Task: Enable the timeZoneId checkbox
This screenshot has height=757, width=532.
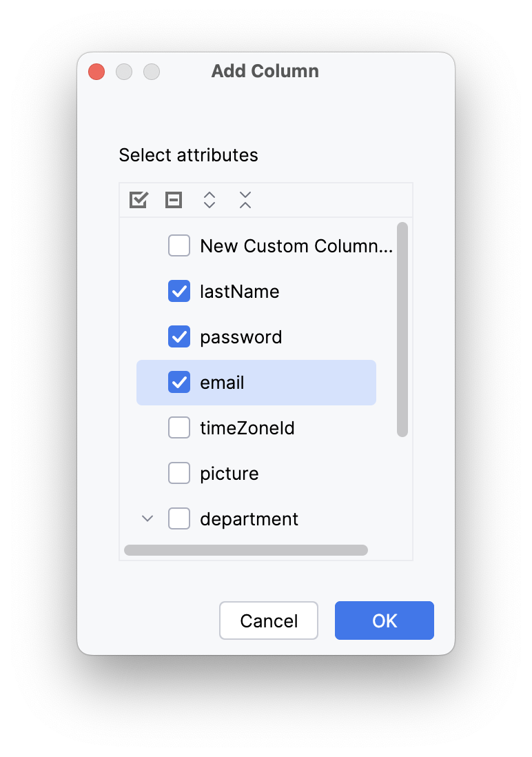Action: tap(178, 427)
